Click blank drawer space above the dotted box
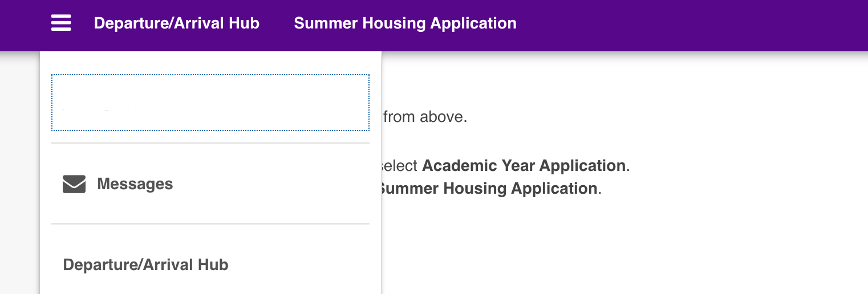 pyautogui.click(x=210, y=63)
